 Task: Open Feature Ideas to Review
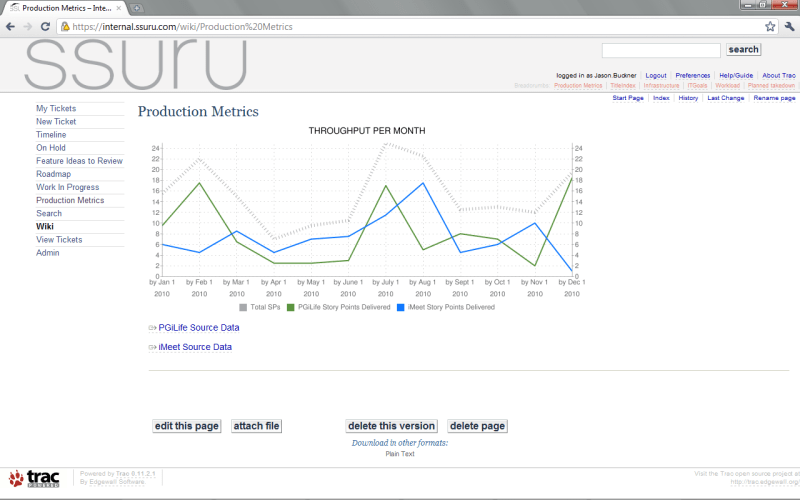pyautogui.click(x=80, y=161)
